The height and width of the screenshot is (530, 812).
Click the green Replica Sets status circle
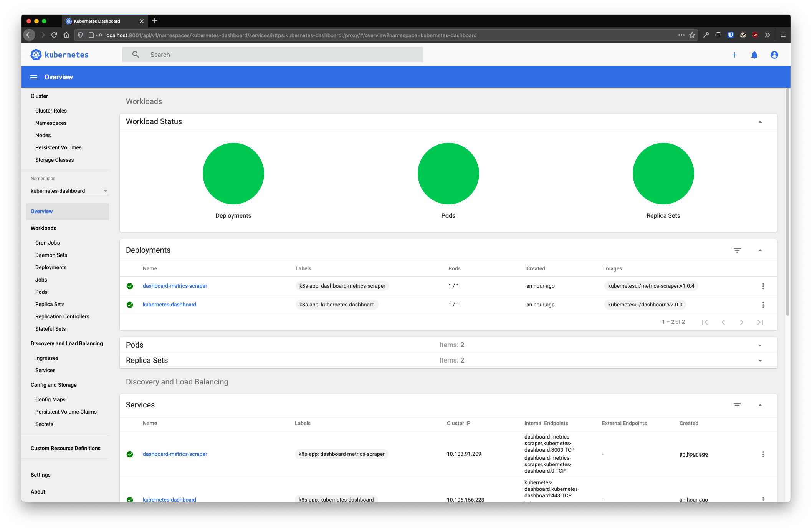663,174
